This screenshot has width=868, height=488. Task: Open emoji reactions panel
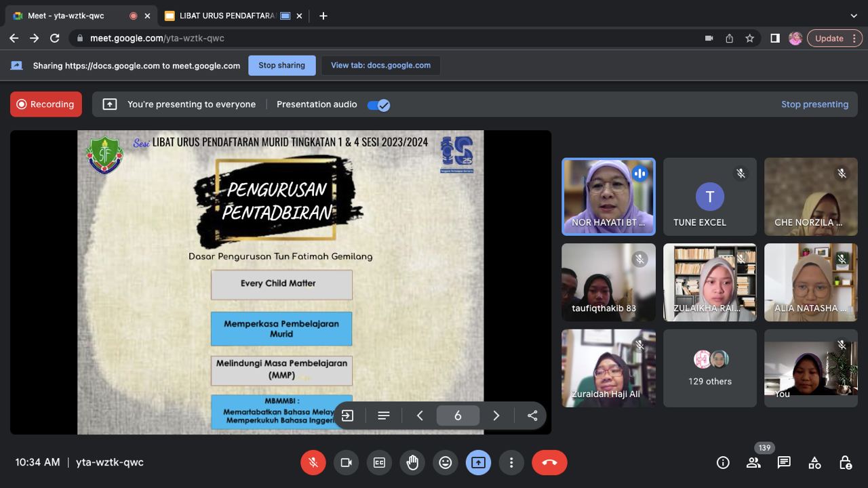(x=446, y=462)
